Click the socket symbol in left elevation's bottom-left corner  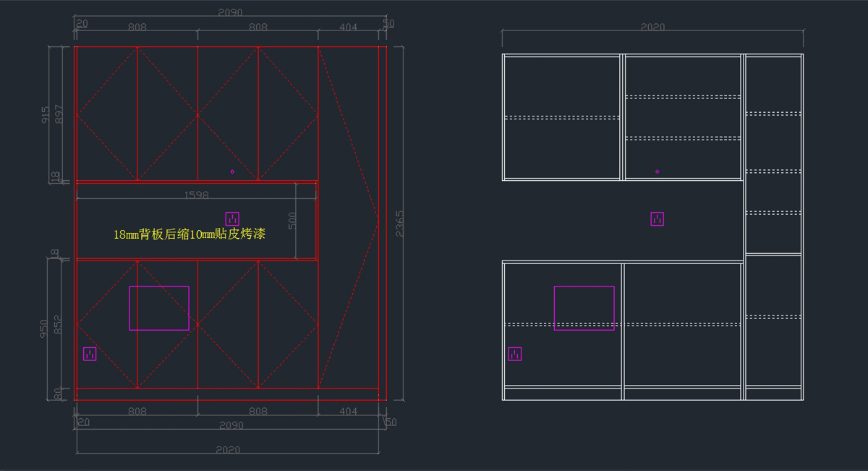coord(90,354)
